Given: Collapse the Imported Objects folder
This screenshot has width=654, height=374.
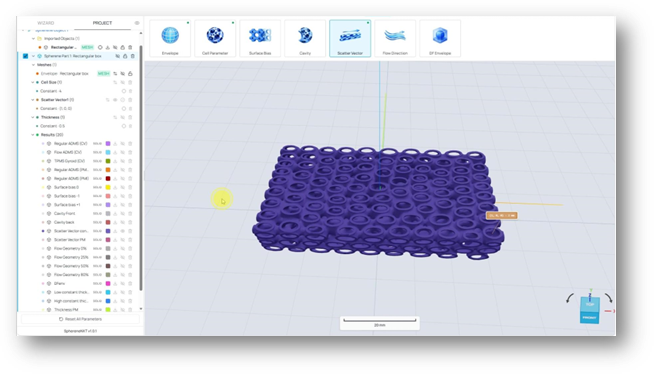Looking at the screenshot, I should [33, 38].
